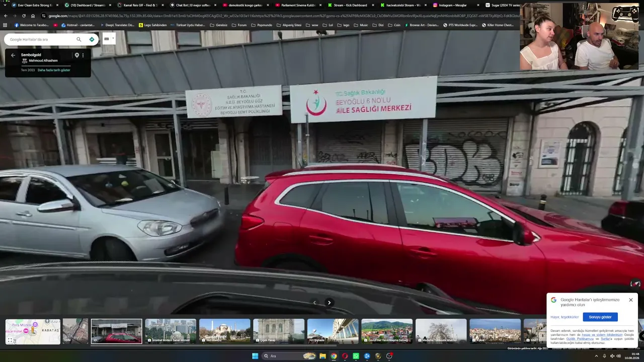644x362 pixels.
Task: Open the 'Gizlilik Politikamıza' link
Action: [x=580, y=339]
